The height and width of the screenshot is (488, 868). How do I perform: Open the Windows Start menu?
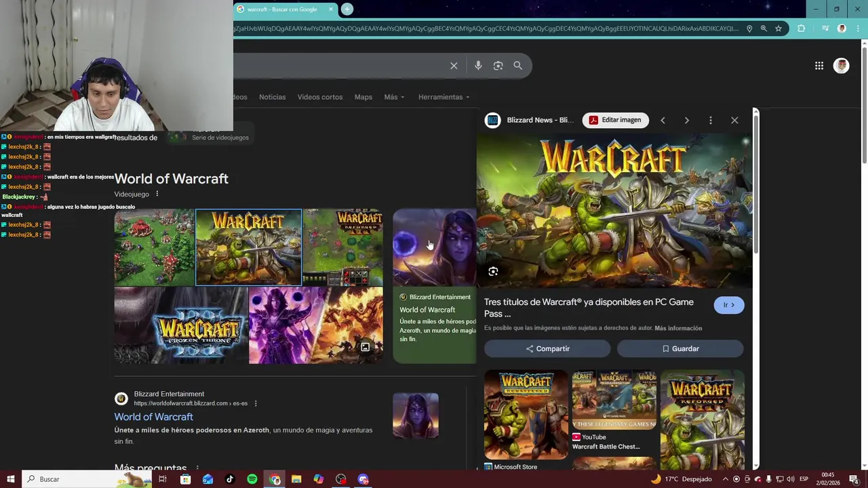pyautogui.click(x=10, y=479)
